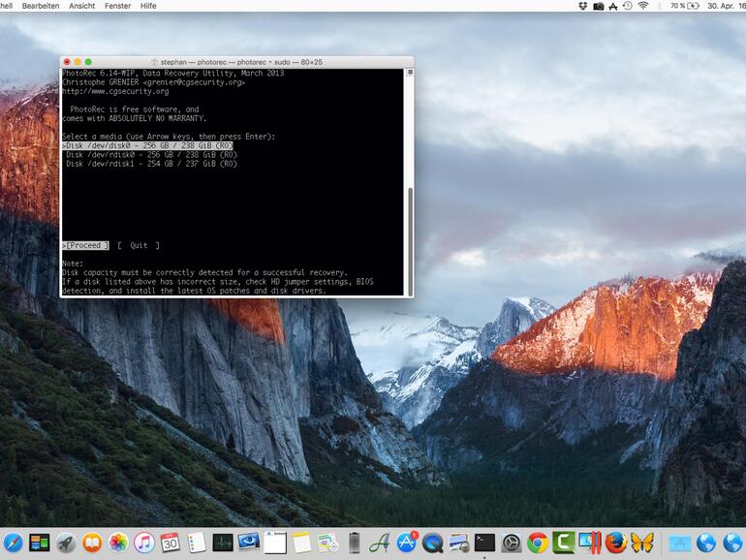Open the Wi-Fi status menu
The width and height of the screenshot is (746, 560).
tap(642, 6)
